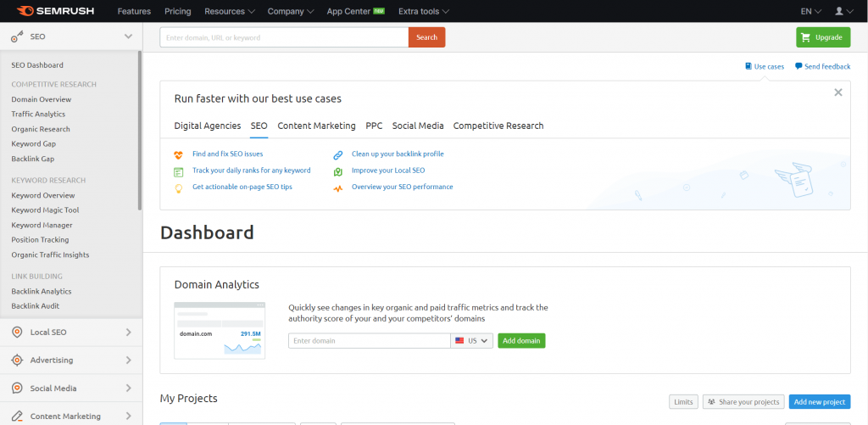The image size is (868, 425).
Task: Expand the Social Media section
Action: [x=129, y=388]
